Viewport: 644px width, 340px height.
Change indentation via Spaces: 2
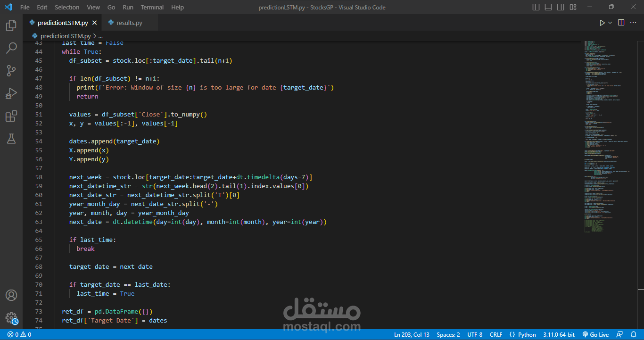coord(448,335)
